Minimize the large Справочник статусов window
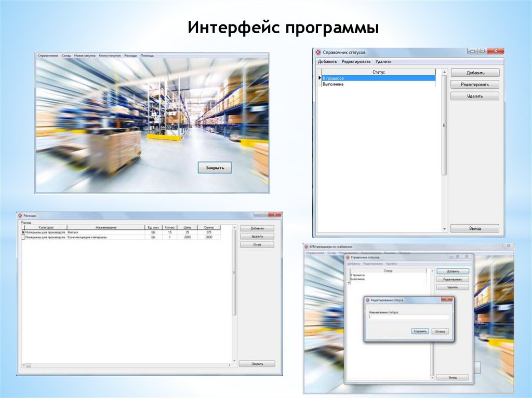This screenshot has width=532, height=398. (x=473, y=51)
